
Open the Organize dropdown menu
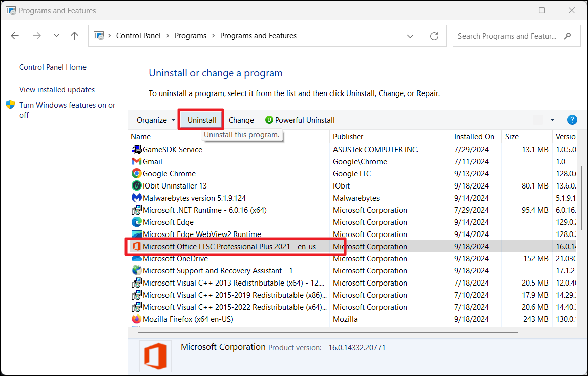[156, 120]
